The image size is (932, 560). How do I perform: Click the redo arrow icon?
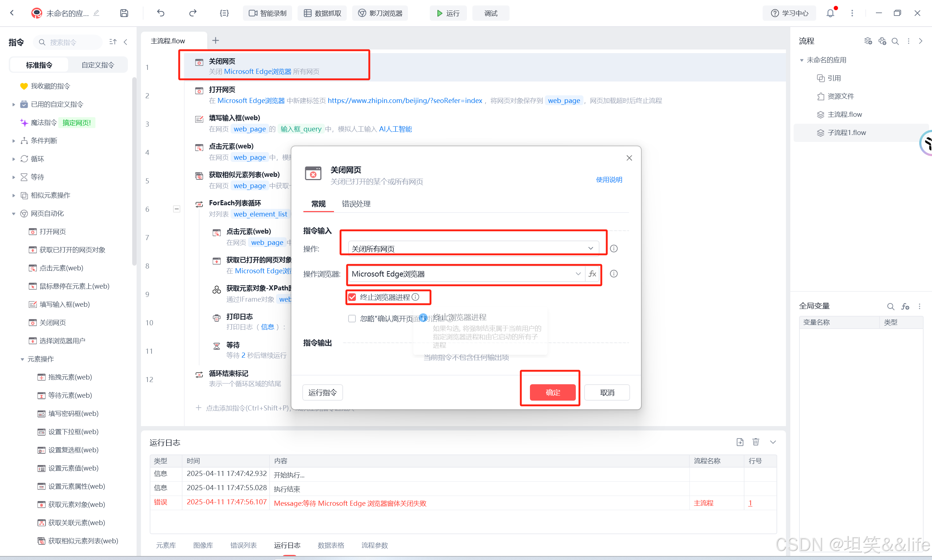pos(193,13)
